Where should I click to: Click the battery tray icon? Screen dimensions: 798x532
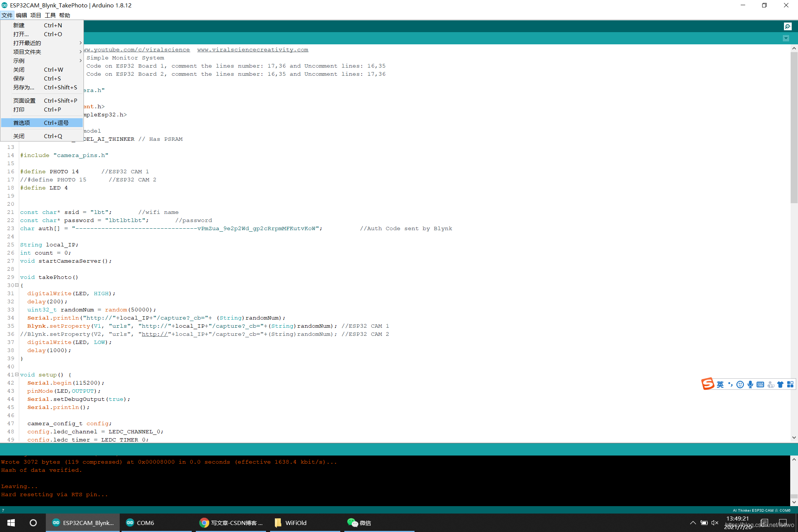pyautogui.click(x=704, y=523)
